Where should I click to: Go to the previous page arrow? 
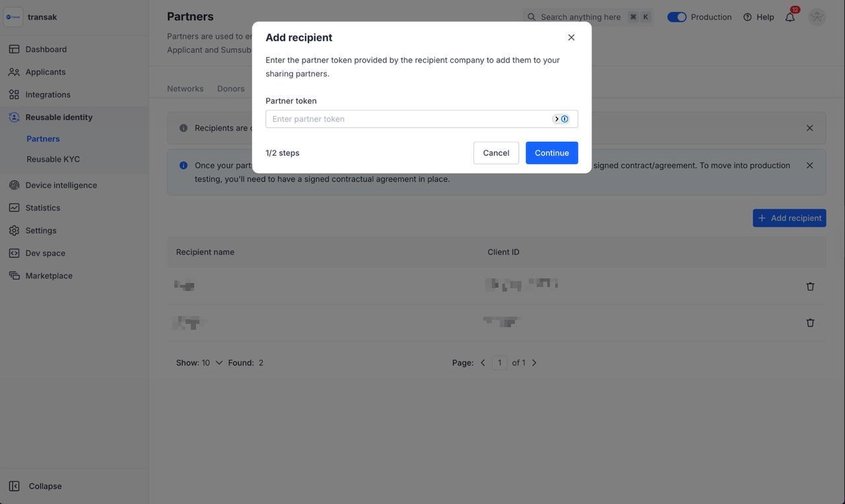coord(483,363)
